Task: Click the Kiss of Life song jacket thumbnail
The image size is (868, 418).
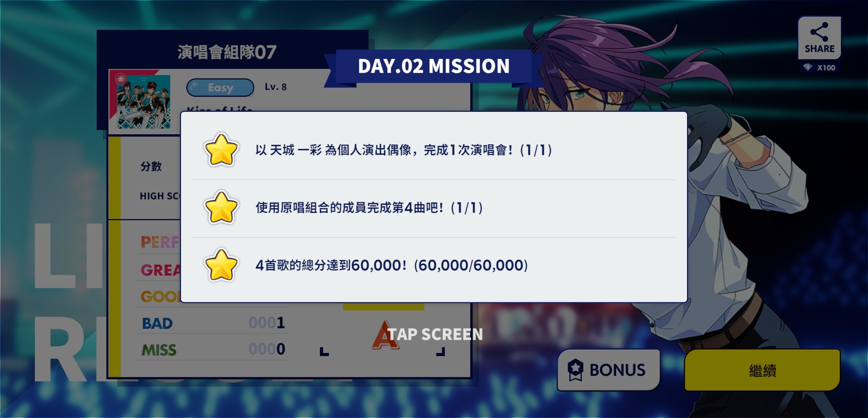Action: click(x=144, y=102)
